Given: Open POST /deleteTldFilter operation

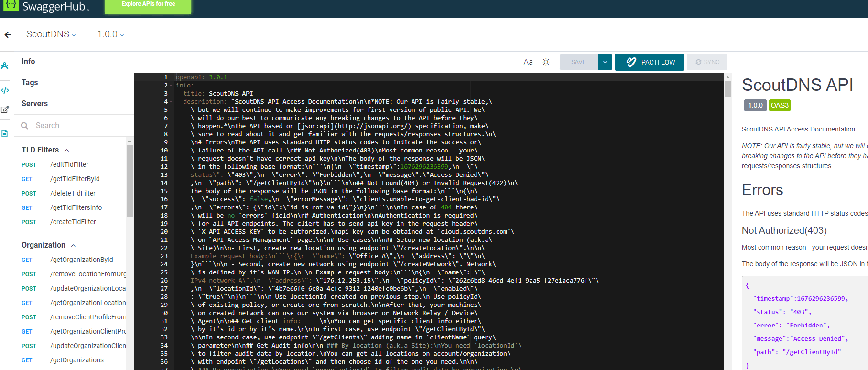Looking at the screenshot, I should [x=72, y=193].
